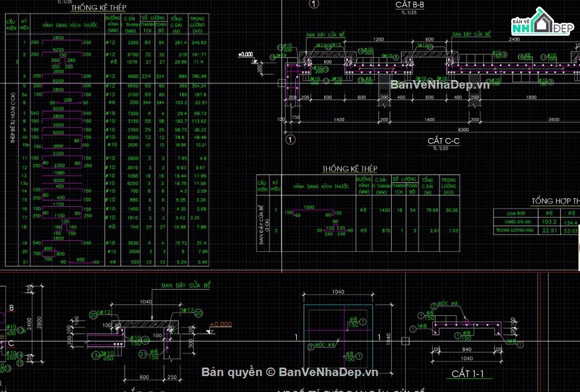Click the TỔNG HỢP summary table title

coord(556,201)
